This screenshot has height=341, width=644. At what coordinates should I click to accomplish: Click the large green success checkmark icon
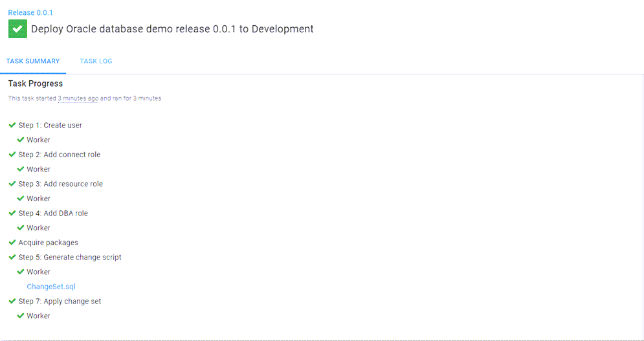(17, 29)
